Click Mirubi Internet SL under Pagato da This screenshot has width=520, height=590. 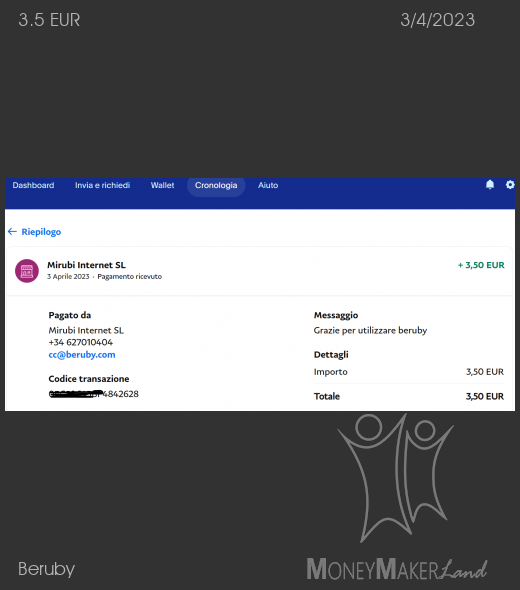pyautogui.click(x=86, y=330)
